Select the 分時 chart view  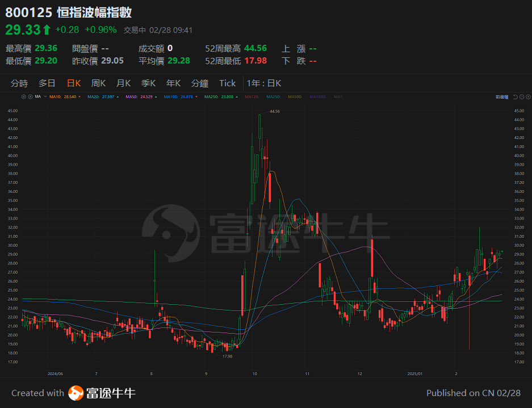point(20,83)
